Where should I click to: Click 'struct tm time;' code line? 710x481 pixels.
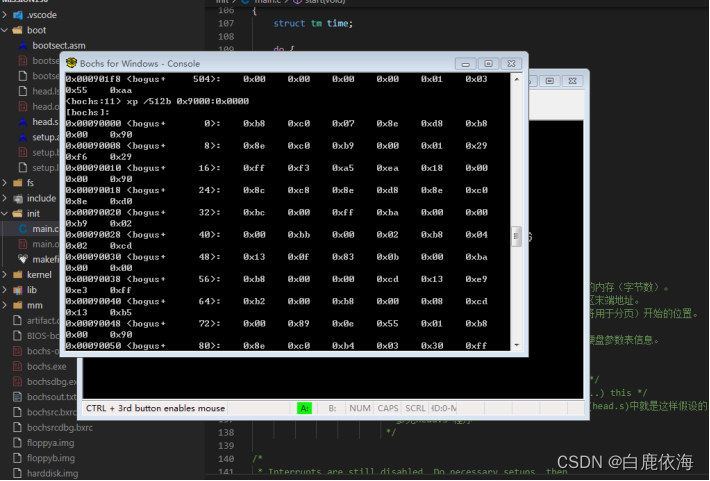point(313,24)
